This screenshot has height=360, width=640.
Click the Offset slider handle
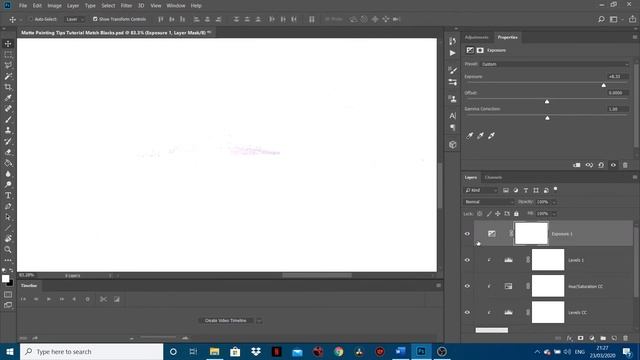coord(547,101)
